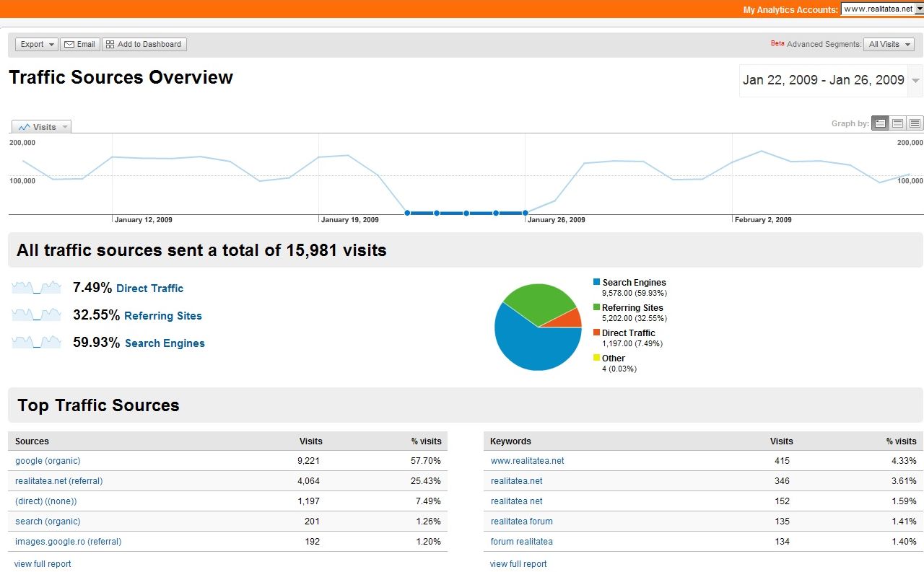Select the first Graph by view icon
This screenshot has width=924, height=572.
pyautogui.click(x=880, y=123)
